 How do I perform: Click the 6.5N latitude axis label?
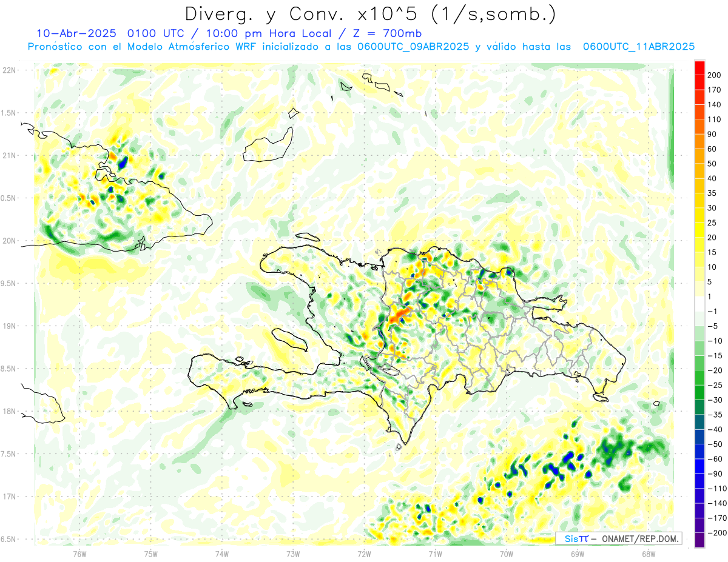point(8,539)
